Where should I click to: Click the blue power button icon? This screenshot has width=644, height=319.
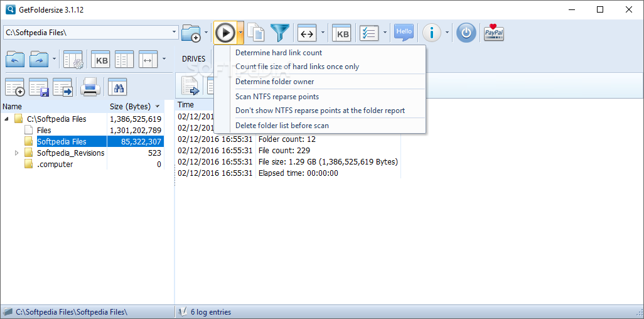[x=466, y=33]
